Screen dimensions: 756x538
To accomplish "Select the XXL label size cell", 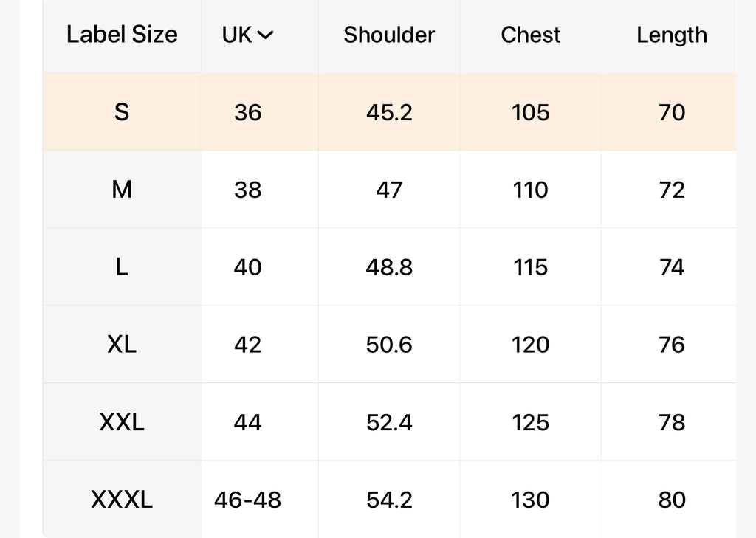I will 122,422.
